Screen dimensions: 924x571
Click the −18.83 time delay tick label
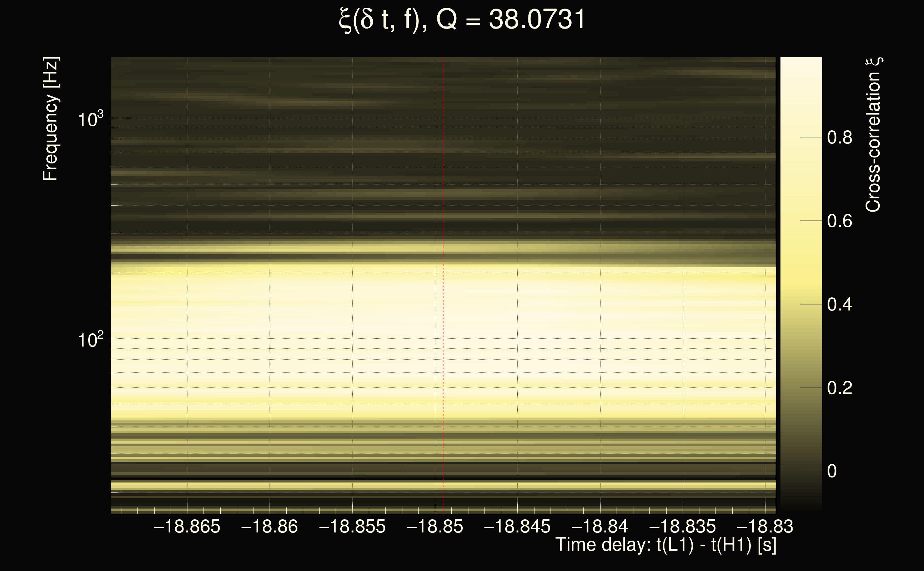765,526
